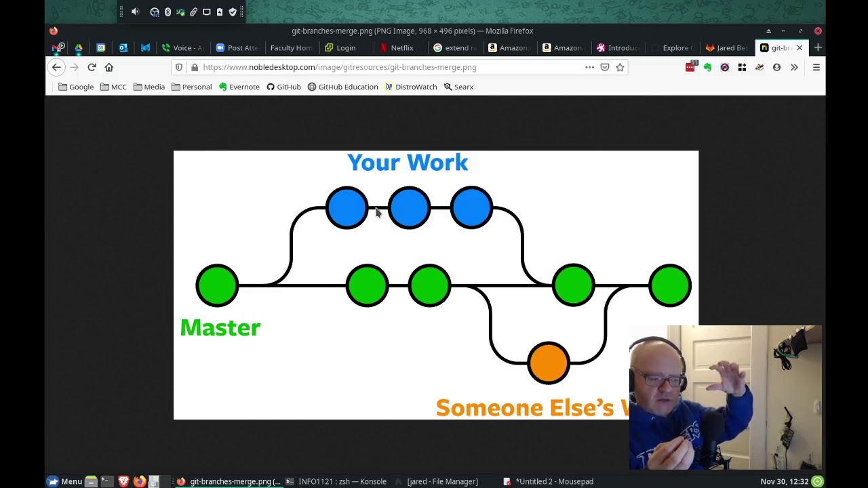868x488 pixels.
Task: Open the Evernote bookmark
Action: point(239,87)
